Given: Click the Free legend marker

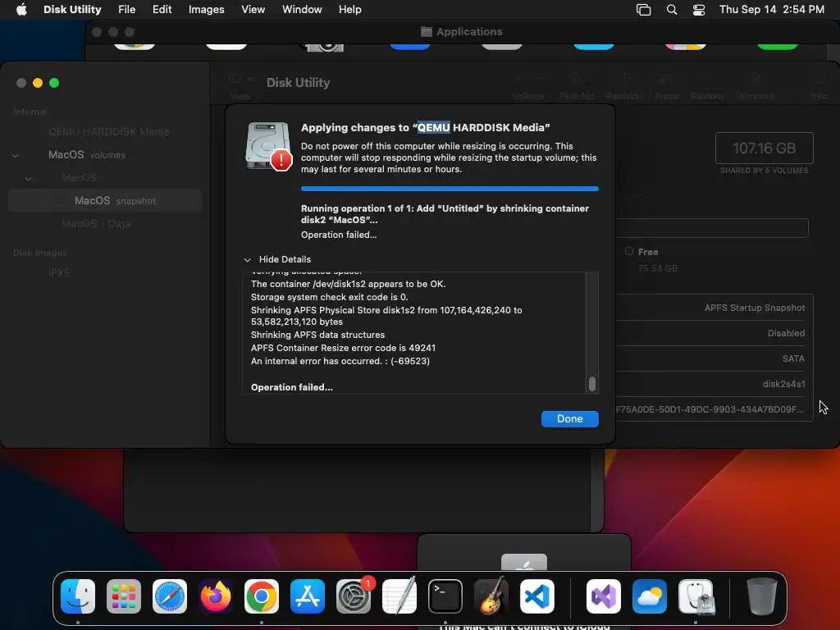Looking at the screenshot, I should coord(629,251).
